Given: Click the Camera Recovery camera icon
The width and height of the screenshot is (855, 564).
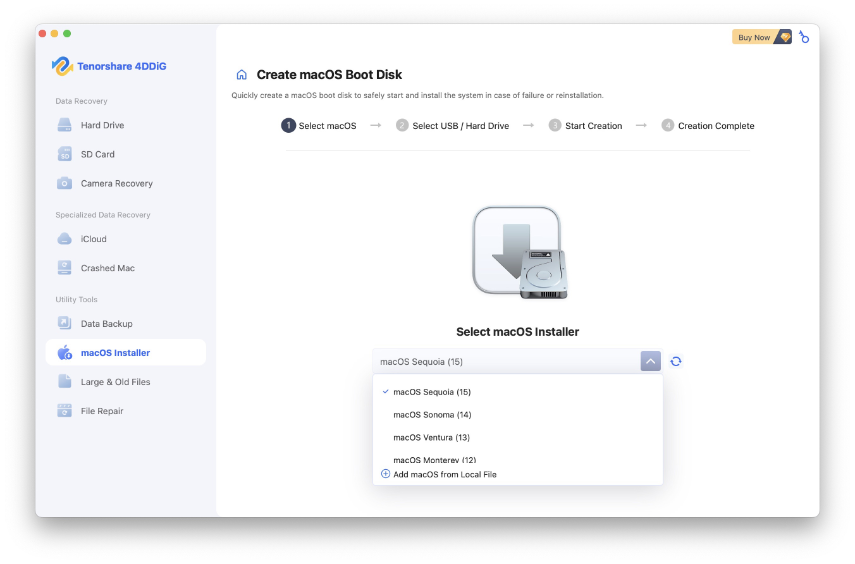Looking at the screenshot, I should 64,183.
